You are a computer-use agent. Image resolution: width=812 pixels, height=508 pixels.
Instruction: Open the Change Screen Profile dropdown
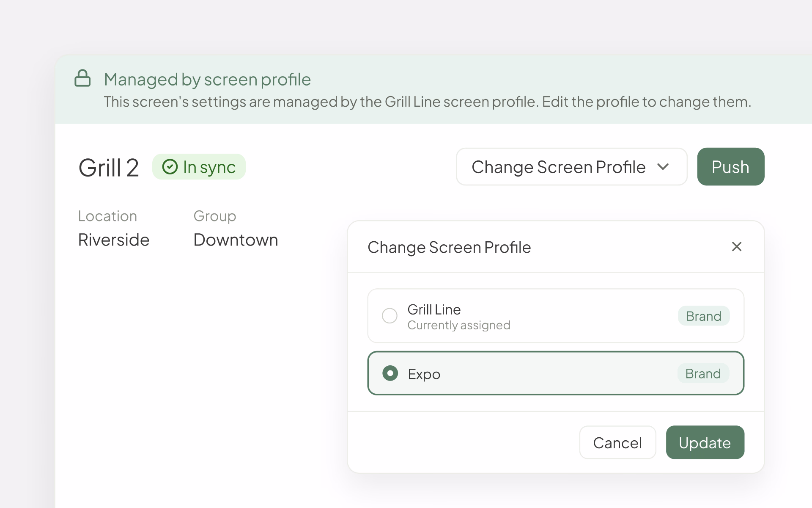[x=571, y=167]
